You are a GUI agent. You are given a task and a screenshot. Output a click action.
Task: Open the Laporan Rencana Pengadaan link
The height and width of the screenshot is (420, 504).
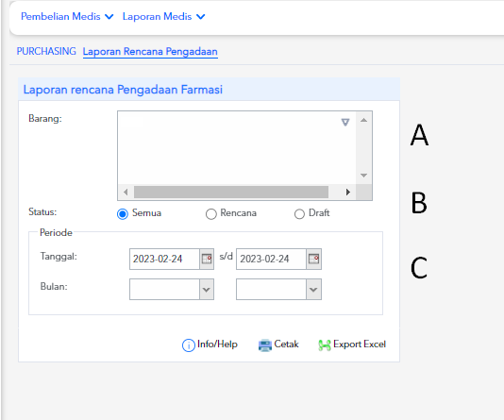point(150,51)
